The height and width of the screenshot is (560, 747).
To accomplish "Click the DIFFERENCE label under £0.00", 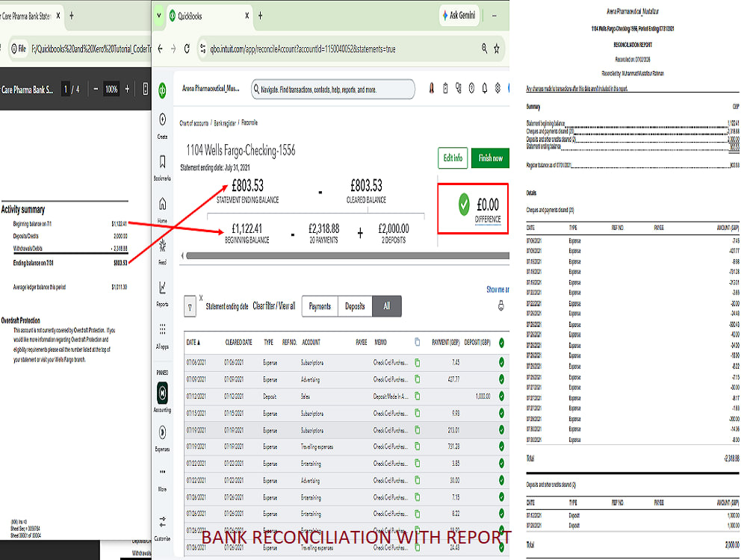I will pos(488,219).
